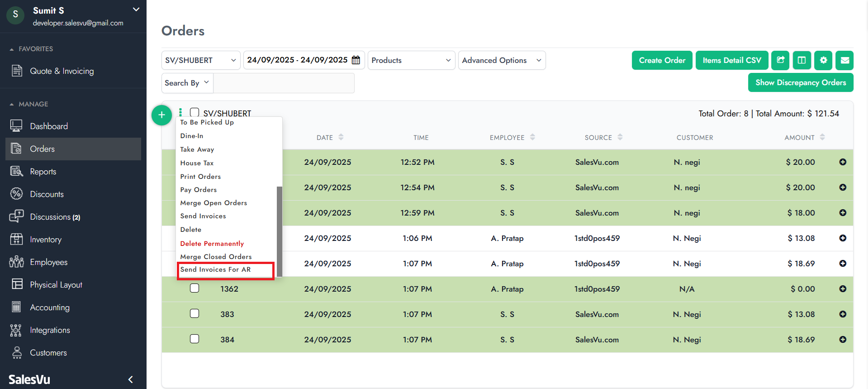Select Merge Closed Orders menu item
Screen dimensions: 868x389
click(216, 257)
